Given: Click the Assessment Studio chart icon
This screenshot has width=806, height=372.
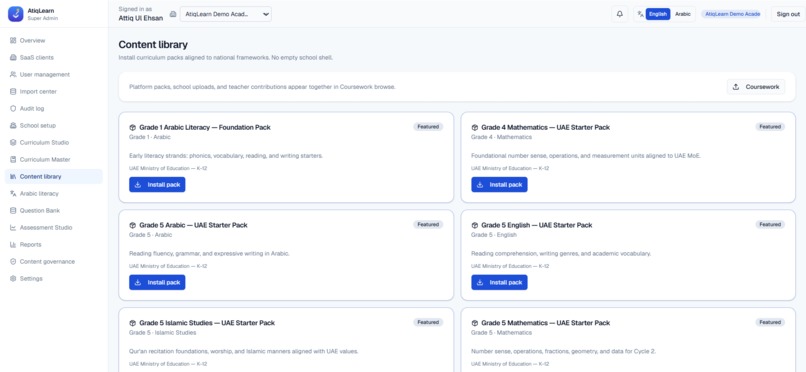Looking at the screenshot, I should tap(13, 228).
